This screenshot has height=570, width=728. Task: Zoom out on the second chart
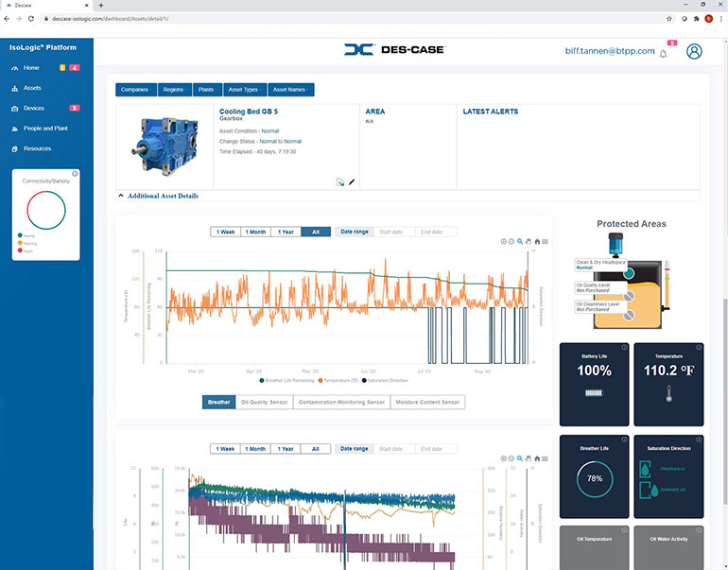(511, 458)
